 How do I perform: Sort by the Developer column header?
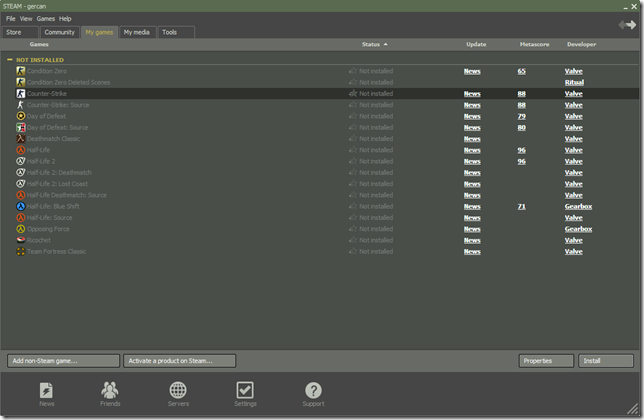[582, 44]
